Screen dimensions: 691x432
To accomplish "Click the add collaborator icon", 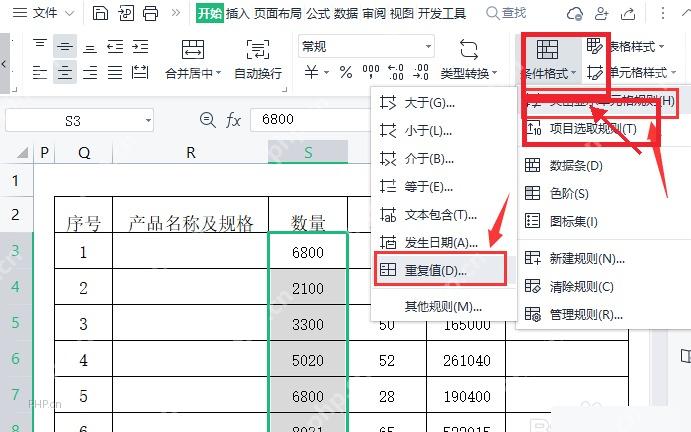I will coord(602,14).
